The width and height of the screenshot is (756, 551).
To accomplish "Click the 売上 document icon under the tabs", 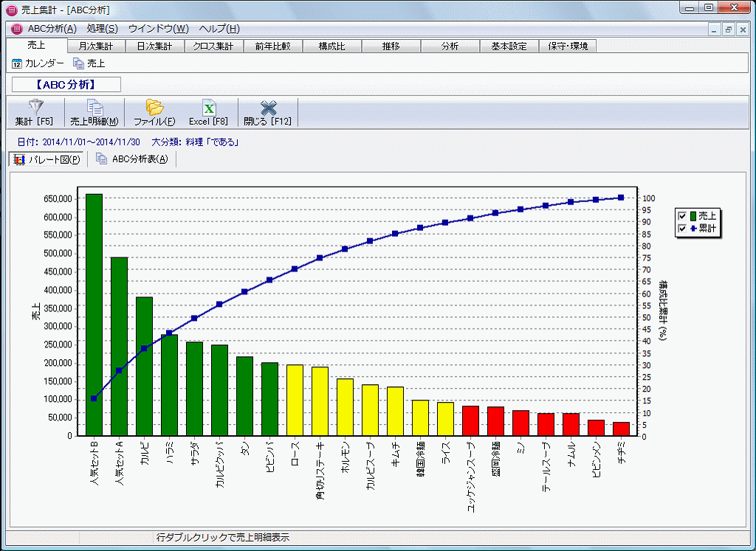I will tap(78, 63).
